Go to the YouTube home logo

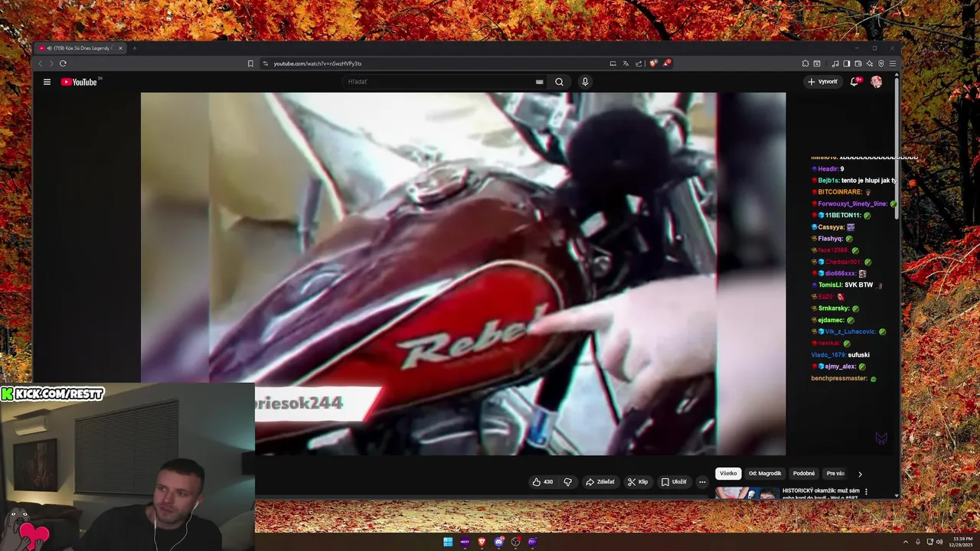[79, 82]
